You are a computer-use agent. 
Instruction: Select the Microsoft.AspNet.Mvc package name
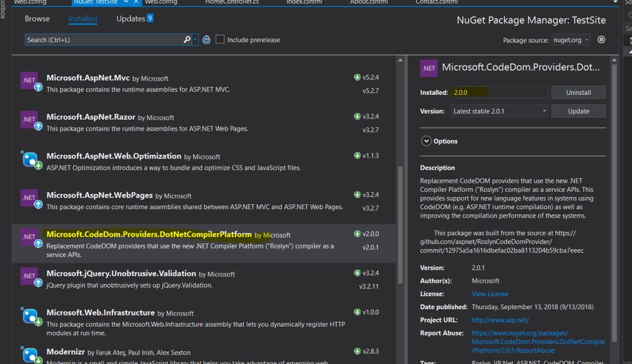point(88,78)
